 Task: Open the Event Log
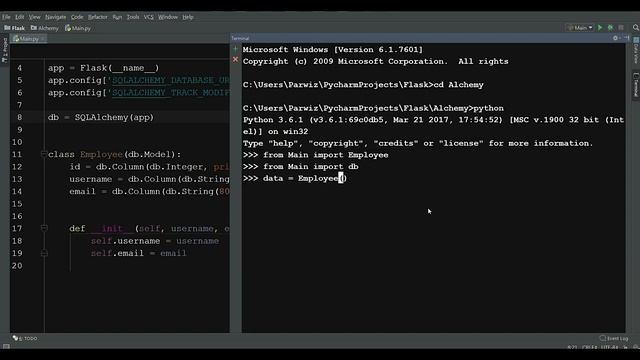point(614,338)
